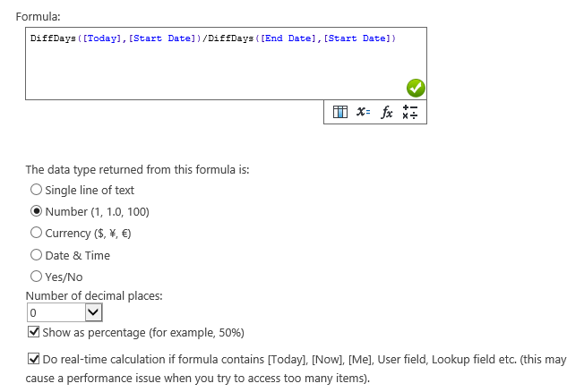Uncheck the Show as percentage checkbox
584x392 pixels.
coord(33,332)
